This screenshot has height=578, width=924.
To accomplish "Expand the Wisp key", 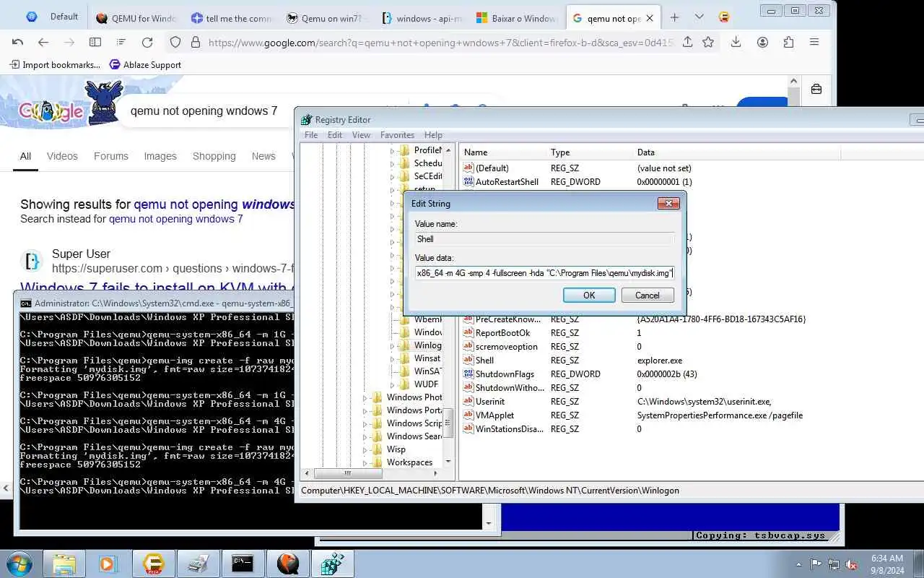I will [x=365, y=449].
